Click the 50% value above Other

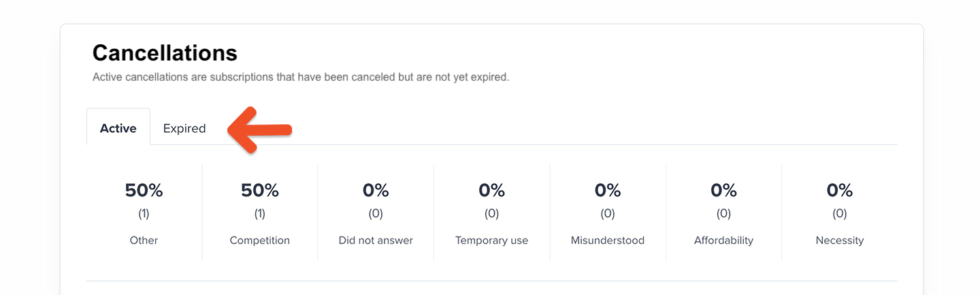coord(144,191)
